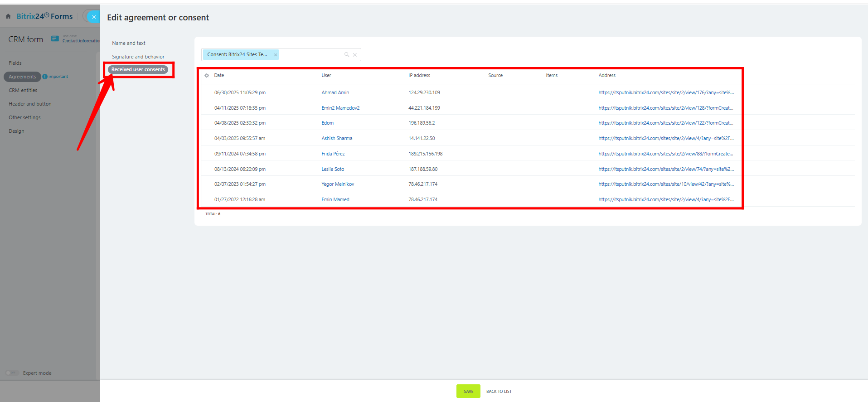Click IP address 44.221.184.199

[424, 108]
